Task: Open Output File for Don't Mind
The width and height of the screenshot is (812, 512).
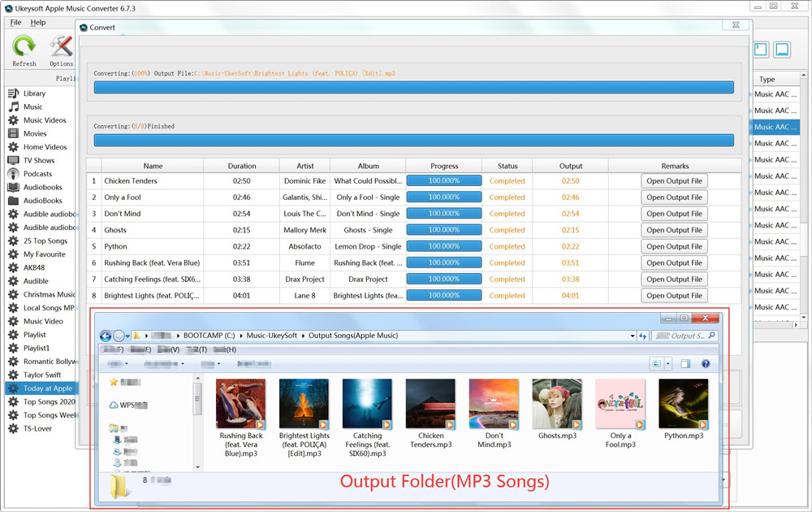Action: [674, 214]
